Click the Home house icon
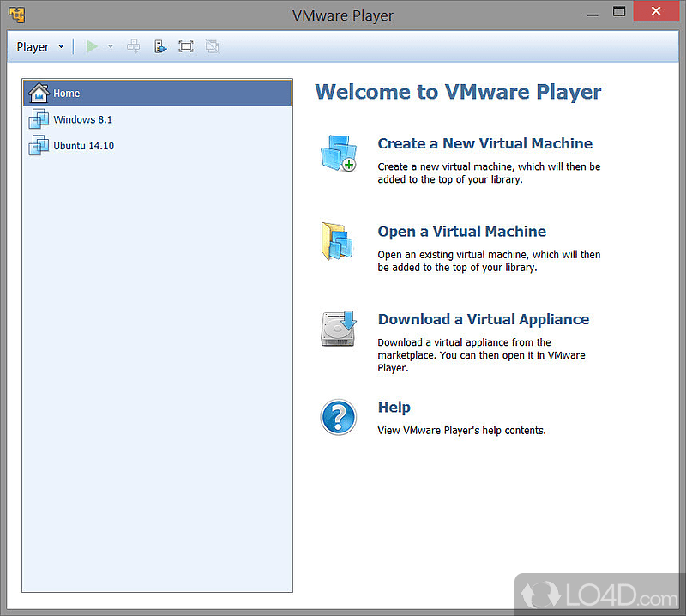The width and height of the screenshot is (686, 616). coord(39,93)
